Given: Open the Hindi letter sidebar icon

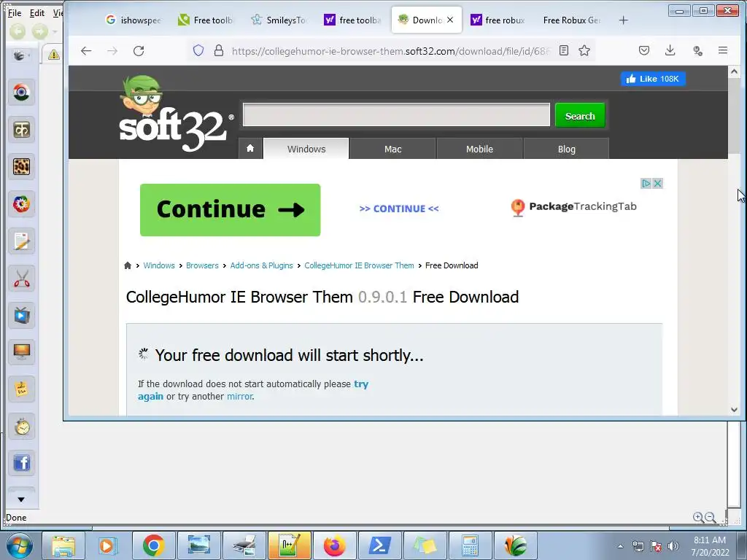Looking at the screenshot, I should tap(21, 130).
